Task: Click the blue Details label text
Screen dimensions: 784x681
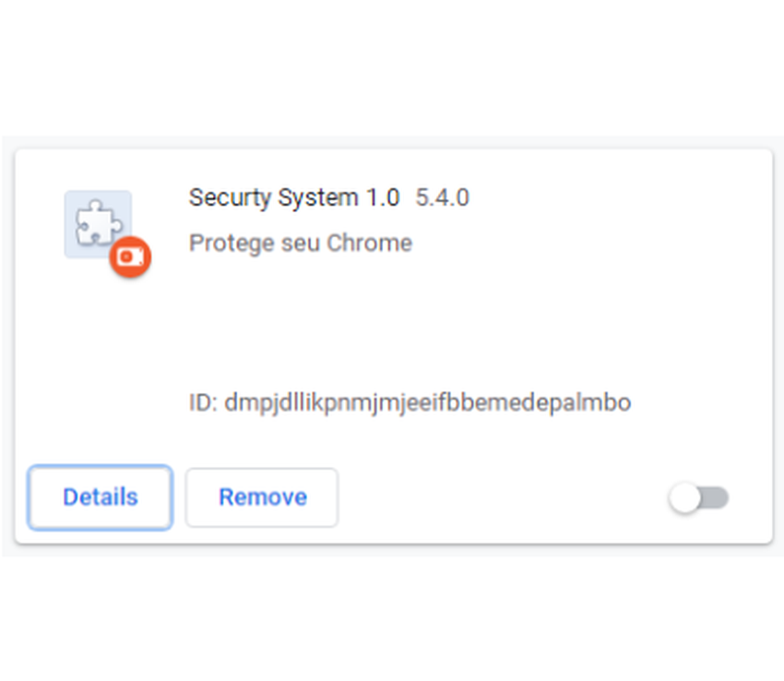Action: [100, 497]
